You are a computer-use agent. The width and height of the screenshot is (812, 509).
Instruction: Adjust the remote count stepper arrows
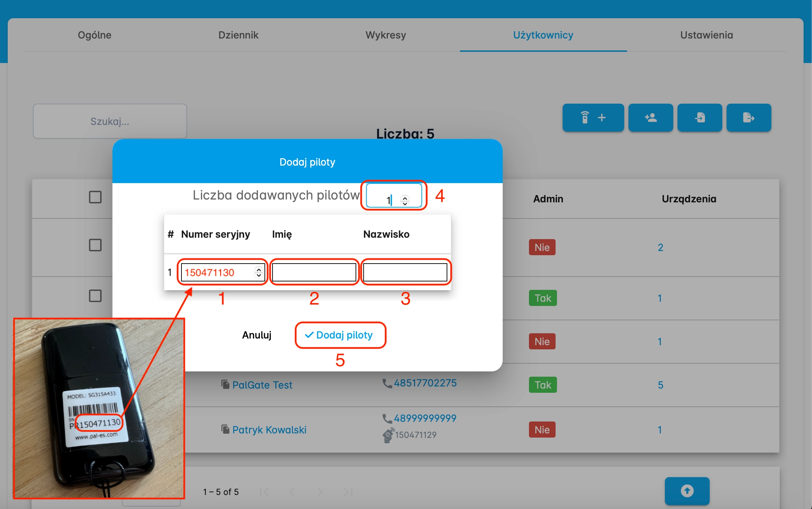(405, 200)
